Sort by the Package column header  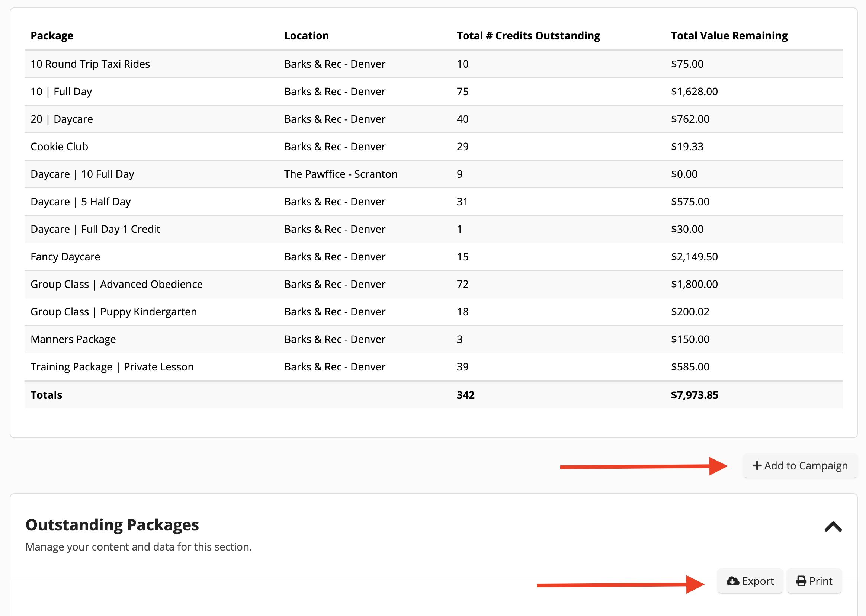pos(52,35)
